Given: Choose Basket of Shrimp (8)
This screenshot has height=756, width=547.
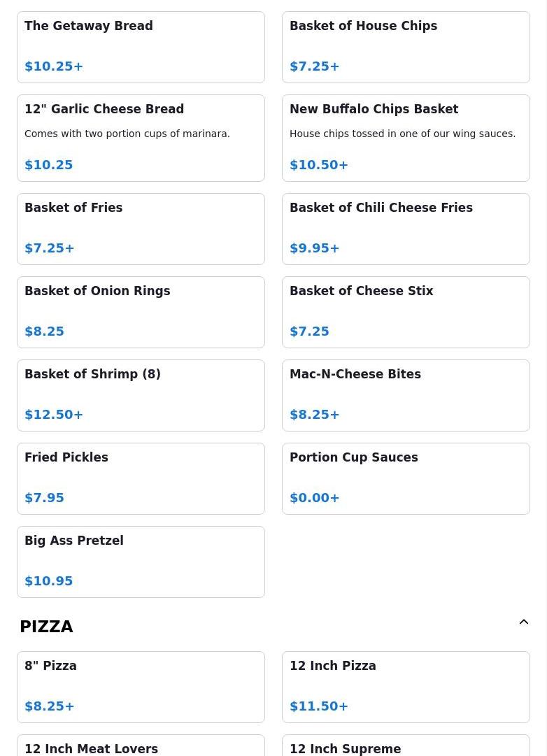Looking at the screenshot, I should [x=141, y=395].
